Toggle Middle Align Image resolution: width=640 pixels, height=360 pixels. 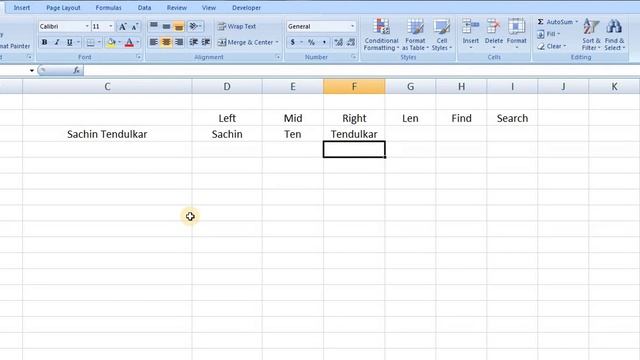166,27
